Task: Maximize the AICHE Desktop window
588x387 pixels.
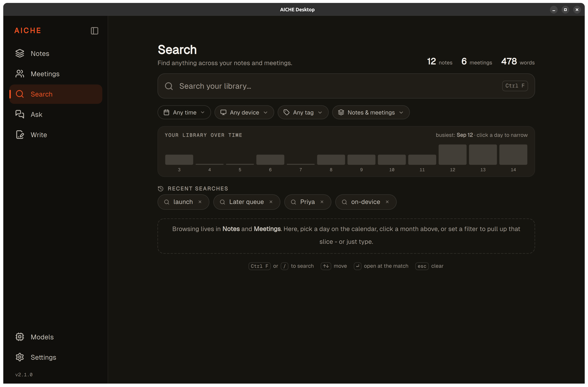Action: click(x=565, y=10)
